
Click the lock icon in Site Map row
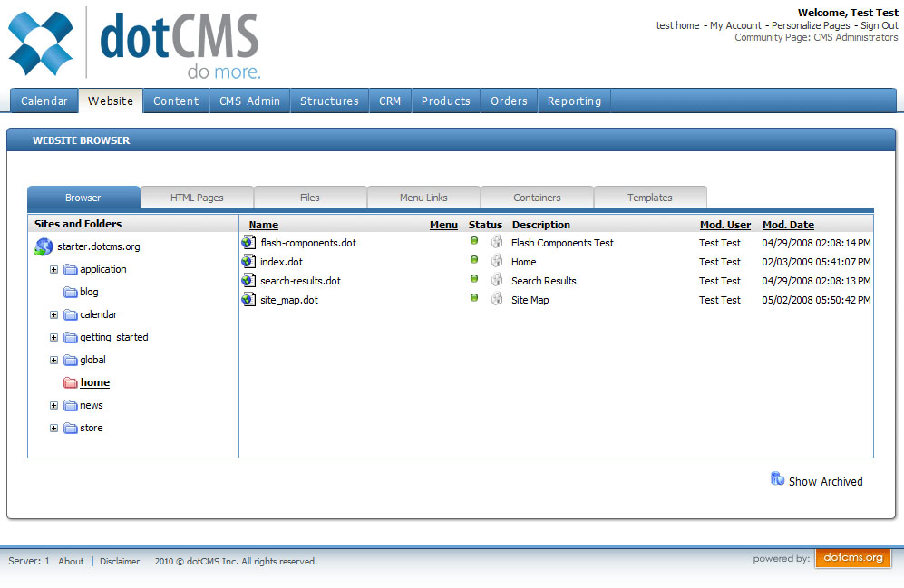(x=497, y=300)
